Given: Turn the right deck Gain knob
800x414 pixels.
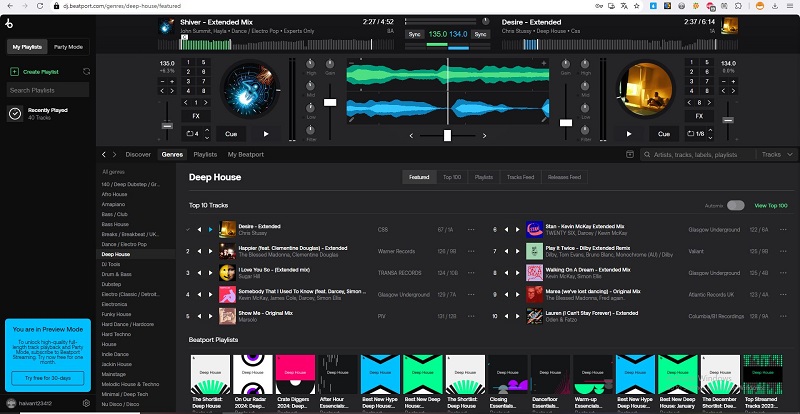Looking at the screenshot, I should 566,64.
